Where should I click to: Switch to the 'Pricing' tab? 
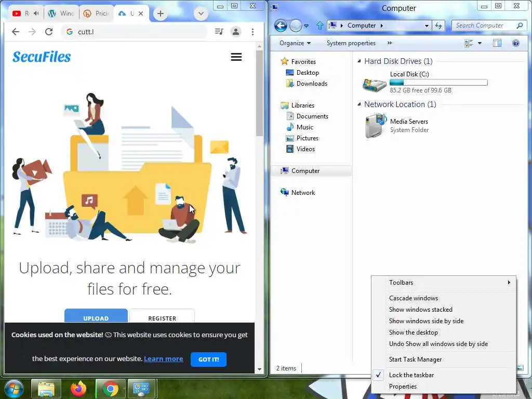point(96,14)
